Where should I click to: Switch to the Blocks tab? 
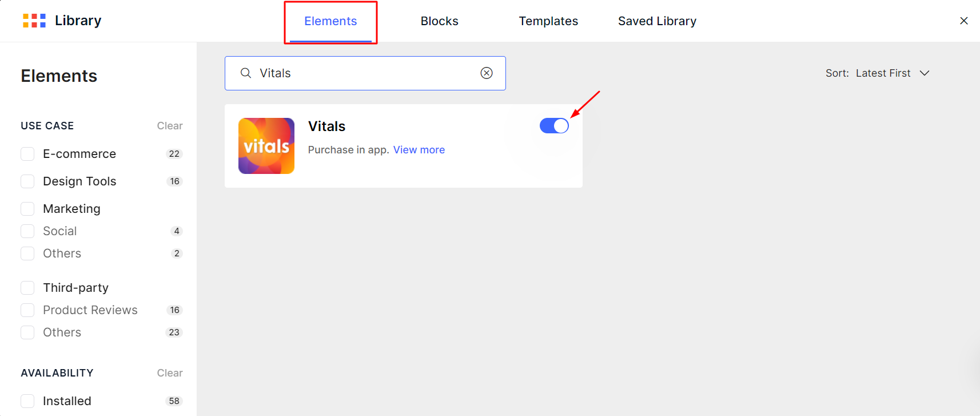439,21
